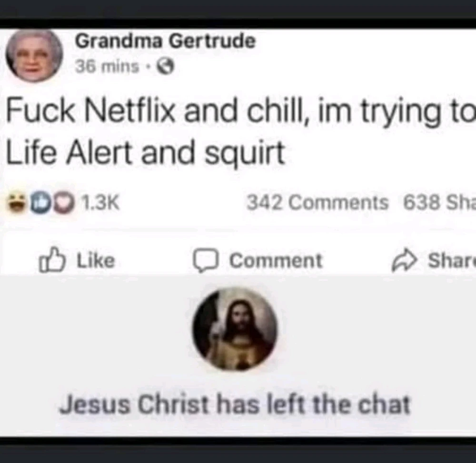The width and height of the screenshot is (476, 463).
Task: Click the 'Jesus Christ has left the chat' notice
Action: click(x=235, y=404)
